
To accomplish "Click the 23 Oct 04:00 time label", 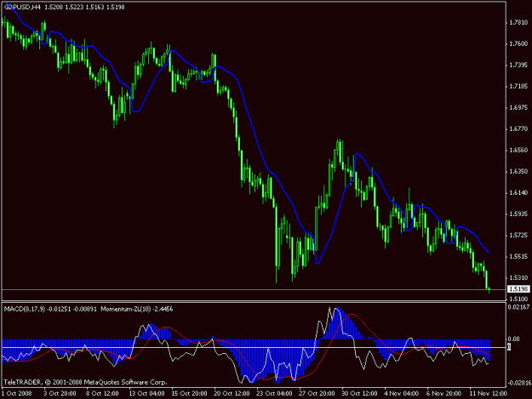I will (274, 394).
